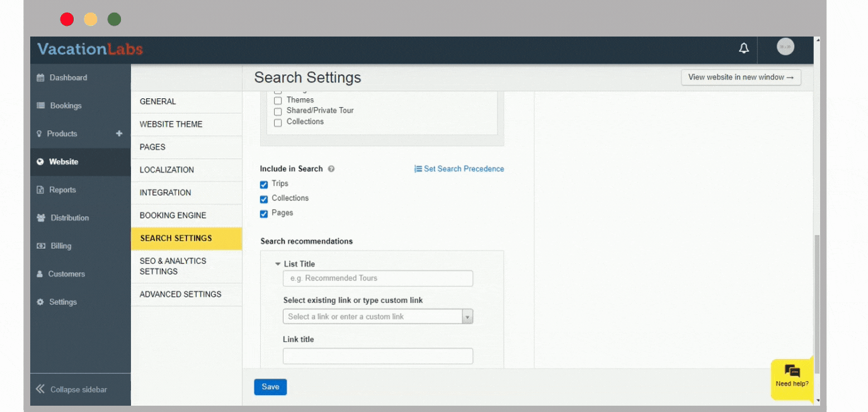Go to Website Theme settings
868x412 pixels.
pyautogui.click(x=171, y=124)
